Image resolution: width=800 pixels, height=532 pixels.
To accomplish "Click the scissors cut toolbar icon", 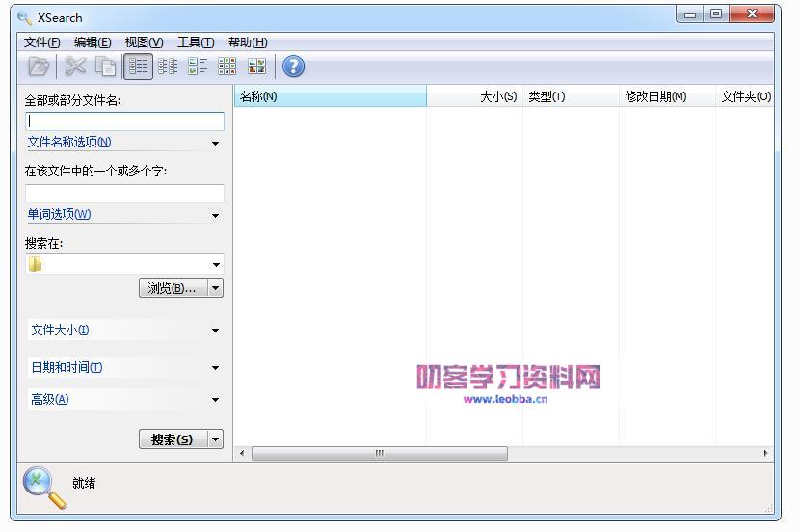I will click(x=75, y=66).
